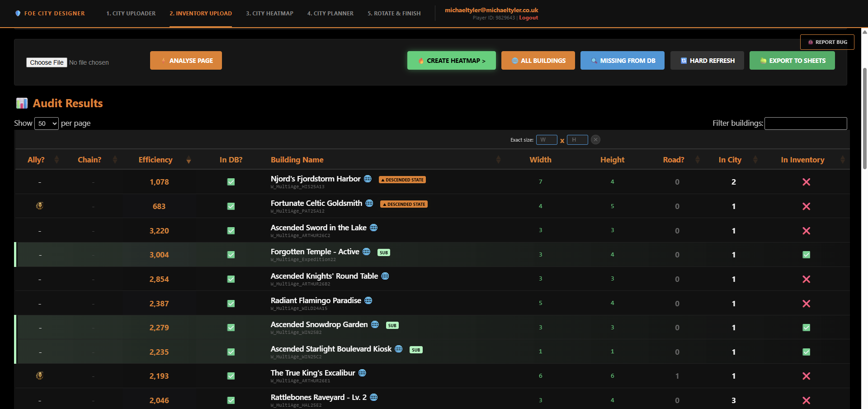
Task: Go to 1. City Uploader tab
Action: pyautogui.click(x=131, y=14)
